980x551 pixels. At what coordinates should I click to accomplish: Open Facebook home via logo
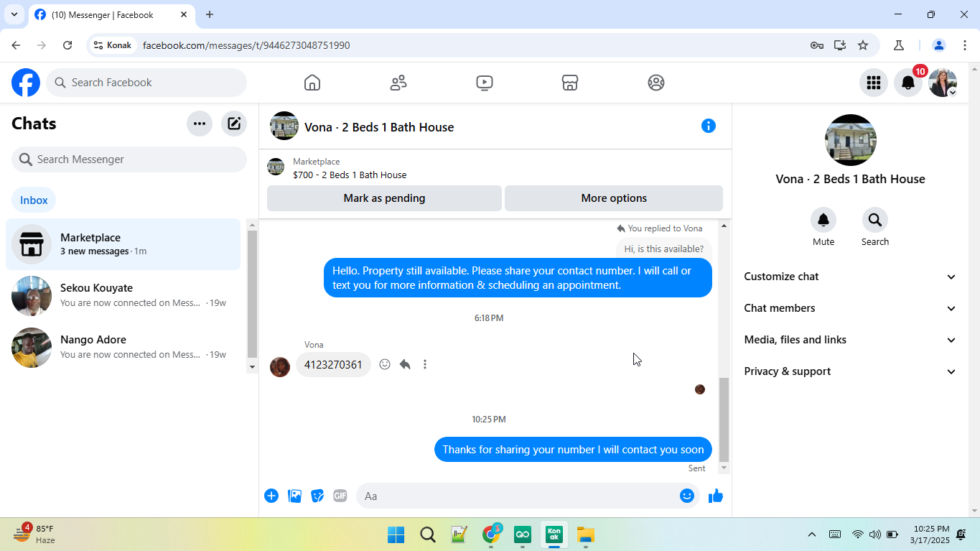26,83
